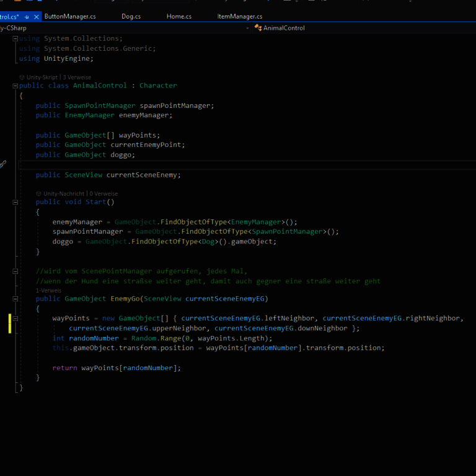Click the 'EnemyGo' method name
The width and height of the screenshot is (476, 476).
coord(125,299)
